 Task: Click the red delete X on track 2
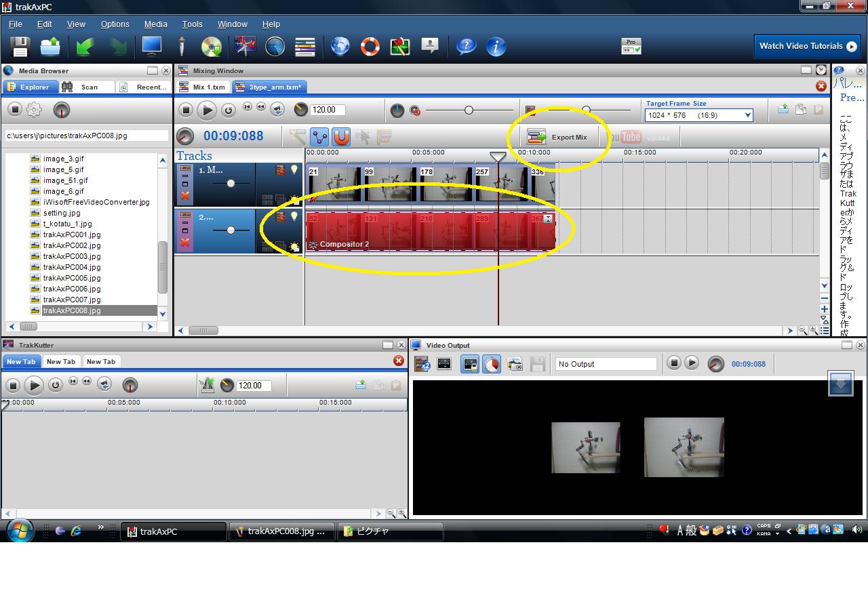click(x=184, y=243)
